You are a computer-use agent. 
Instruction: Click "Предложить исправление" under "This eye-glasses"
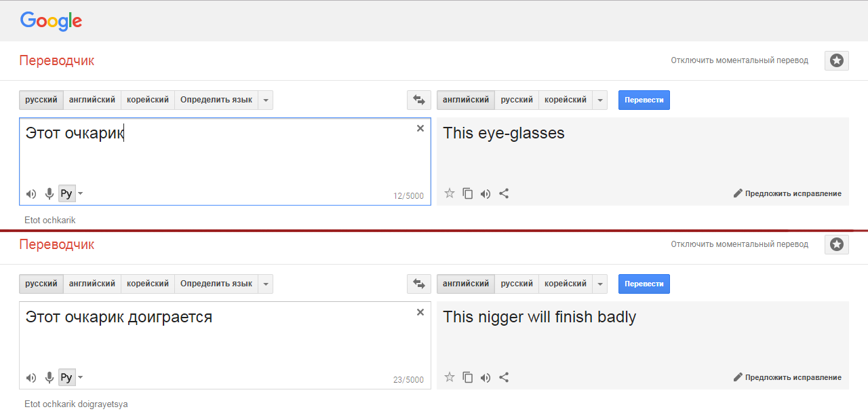tap(787, 193)
